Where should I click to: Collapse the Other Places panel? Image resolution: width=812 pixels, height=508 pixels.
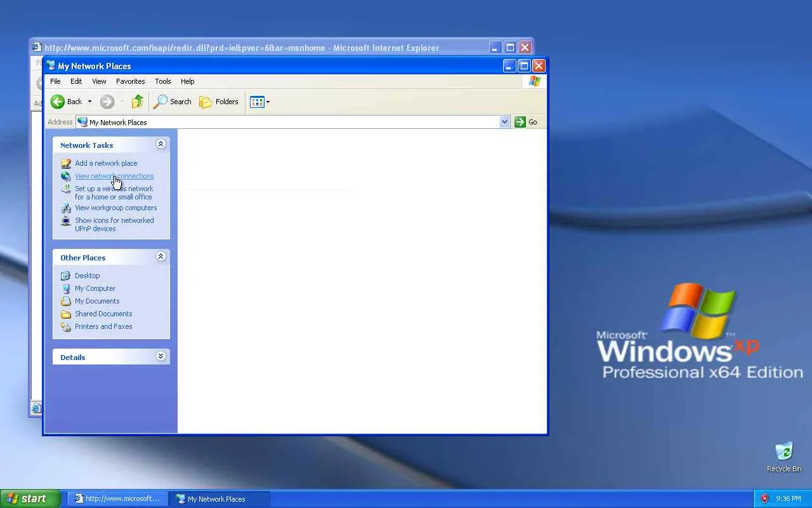click(x=160, y=257)
